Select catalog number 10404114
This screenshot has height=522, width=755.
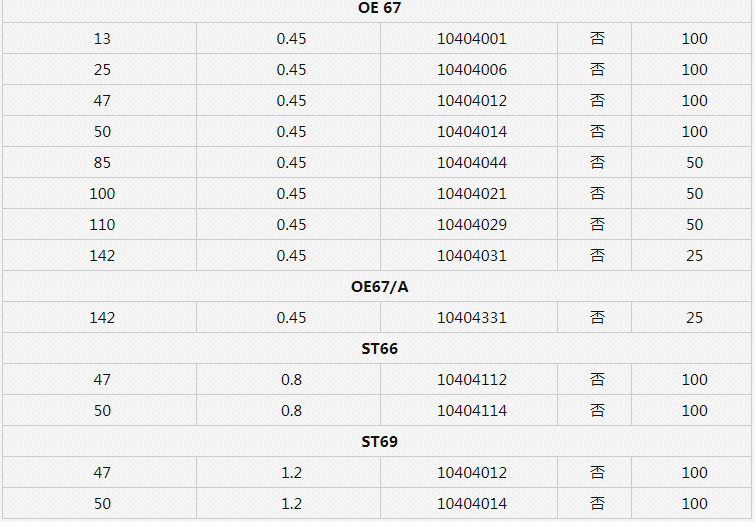[x=472, y=410]
